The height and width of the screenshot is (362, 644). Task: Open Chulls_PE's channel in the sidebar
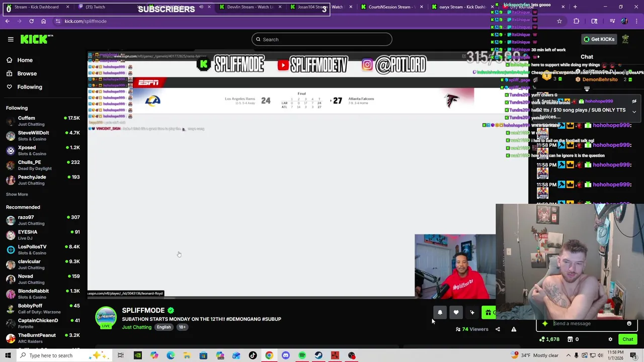tap(43, 165)
